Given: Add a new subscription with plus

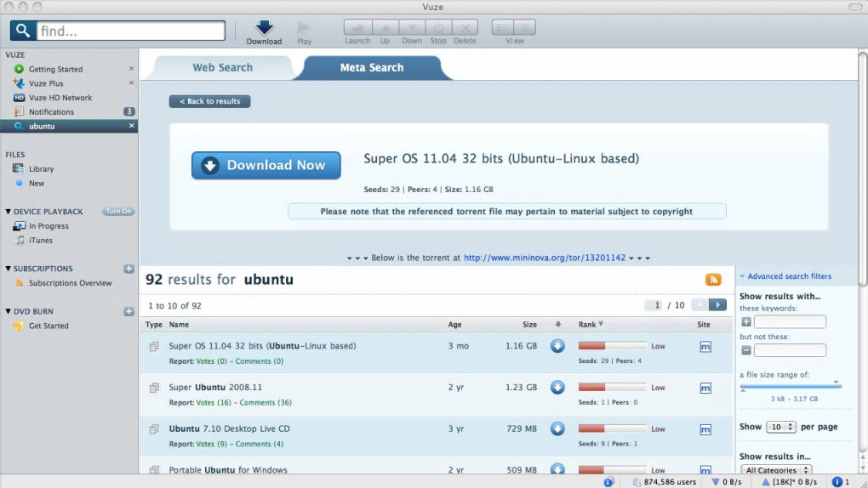Looking at the screenshot, I should coord(128,269).
